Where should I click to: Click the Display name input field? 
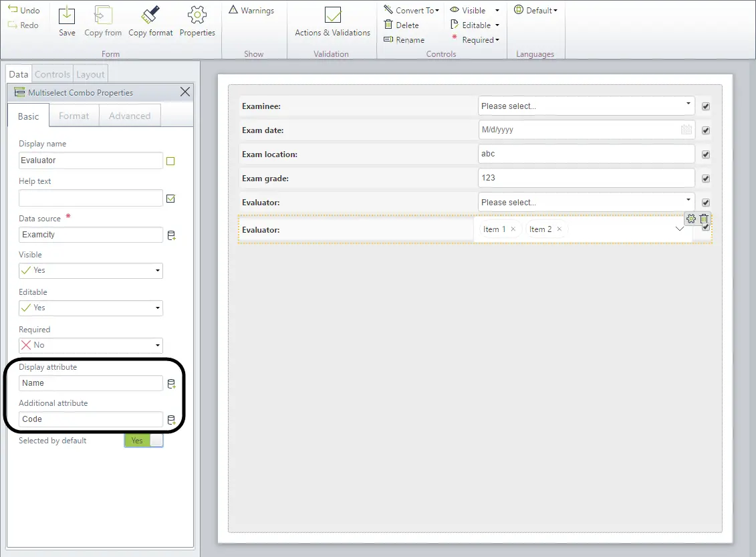91,160
